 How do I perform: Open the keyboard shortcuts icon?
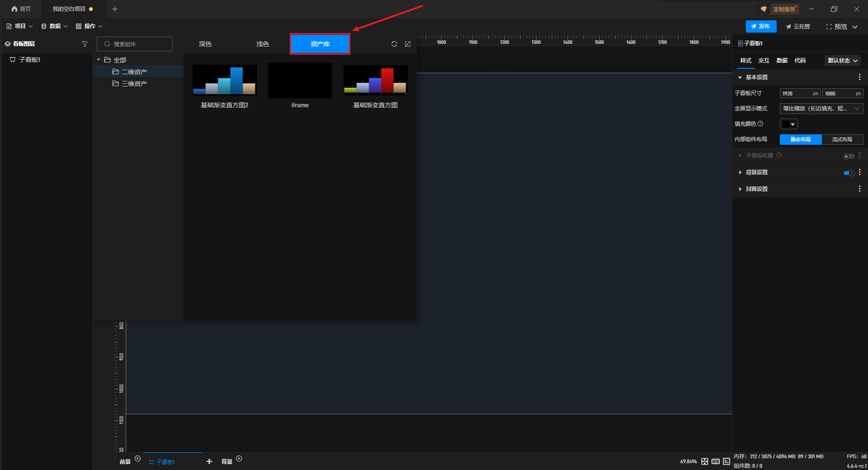[x=715, y=461]
